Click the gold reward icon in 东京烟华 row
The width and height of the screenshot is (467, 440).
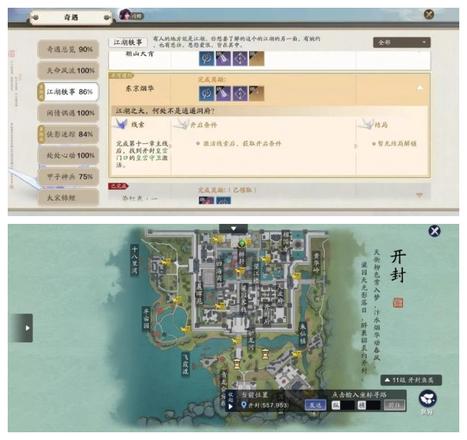(257, 94)
